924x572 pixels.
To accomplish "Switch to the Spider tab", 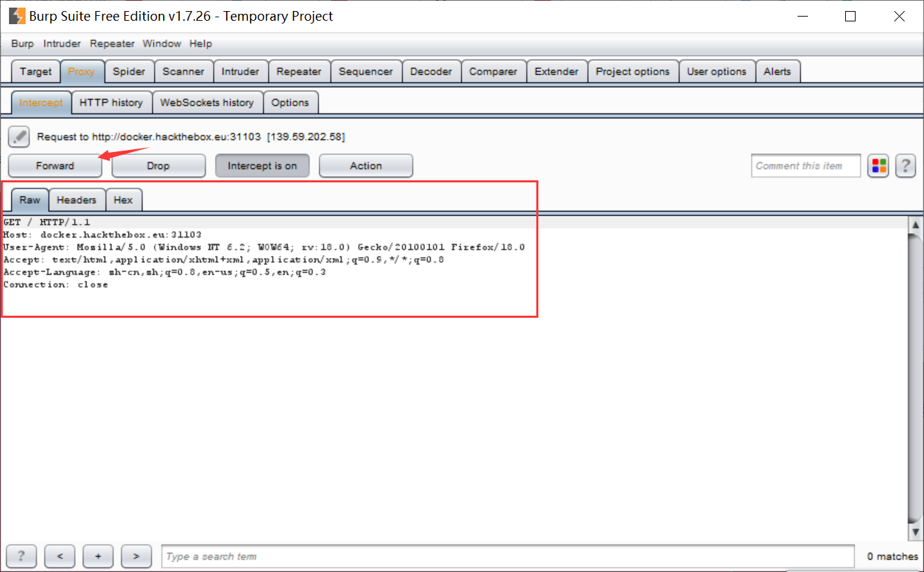I will pyautogui.click(x=129, y=71).
